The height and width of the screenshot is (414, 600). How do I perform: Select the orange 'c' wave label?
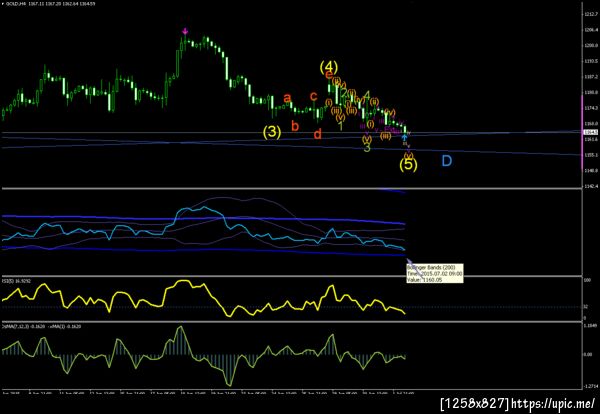pos(314,96)
